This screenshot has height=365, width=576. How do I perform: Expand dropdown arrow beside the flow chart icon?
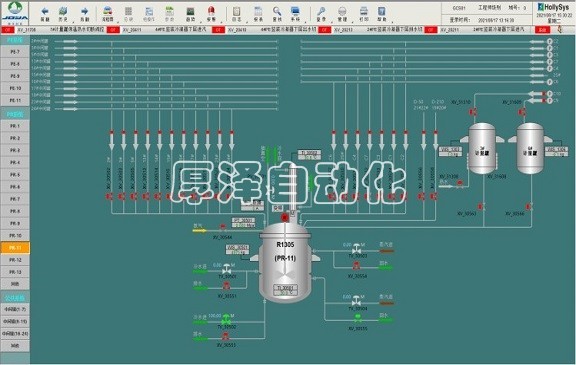(117, 22)
